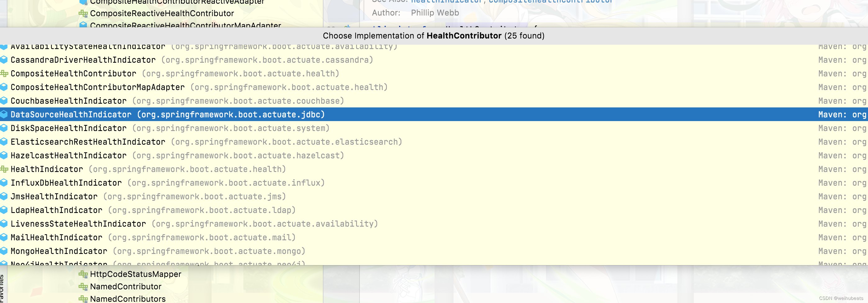This screenshot has width=868, height=303.
Task: Click the class icon beside ElasticsearchRestHealthIndicator
Action: click(4, 142)
